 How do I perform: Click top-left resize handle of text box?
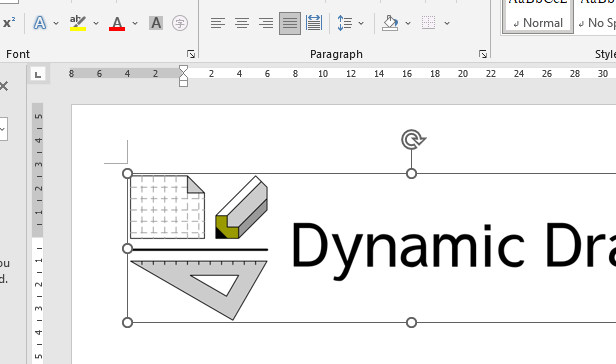point(127,174)
